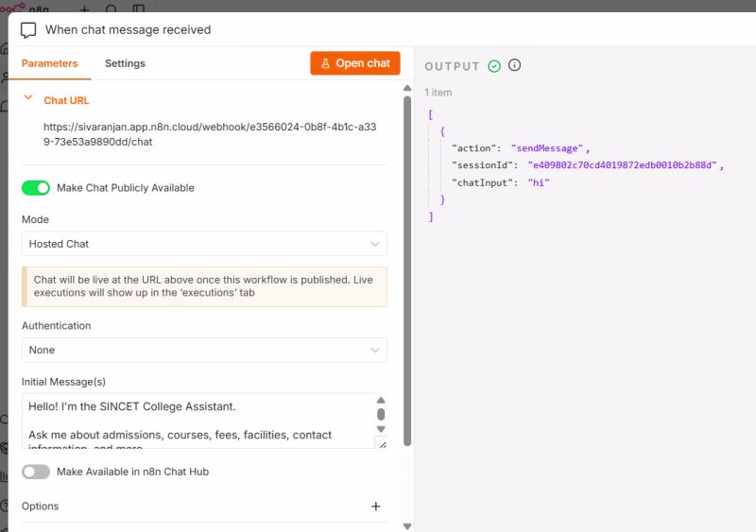The image size is (756, 532).
Task: Click the textarea scroll down arrow
Action: pos(381,429)
